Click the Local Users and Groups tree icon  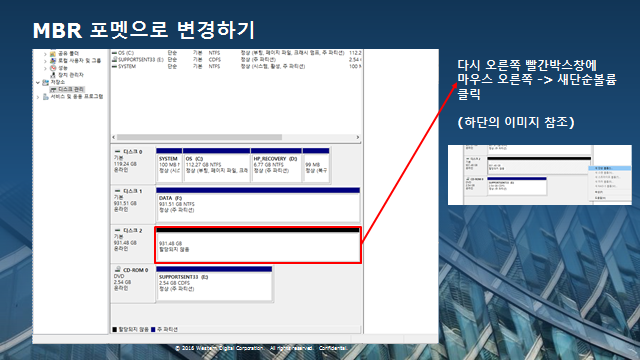pyautogui.click(x=53, y=61)
